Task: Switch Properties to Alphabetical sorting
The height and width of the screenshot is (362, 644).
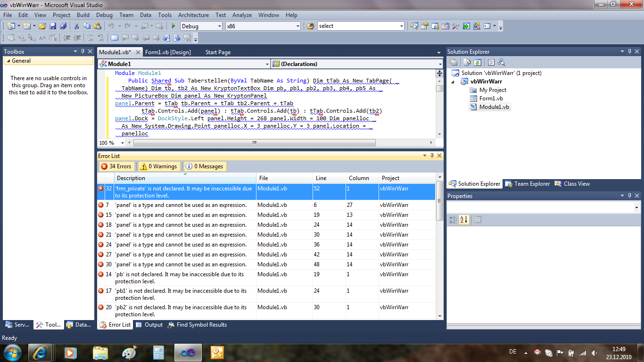Action: click(x=464, y=220)
